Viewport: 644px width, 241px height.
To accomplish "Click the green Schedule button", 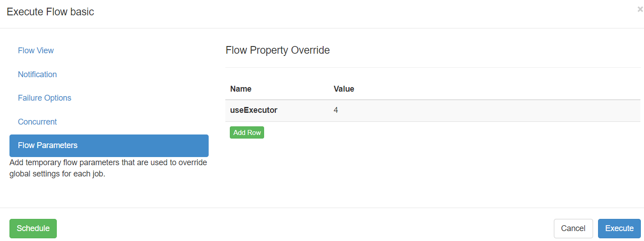I will (x=33, y=228).
